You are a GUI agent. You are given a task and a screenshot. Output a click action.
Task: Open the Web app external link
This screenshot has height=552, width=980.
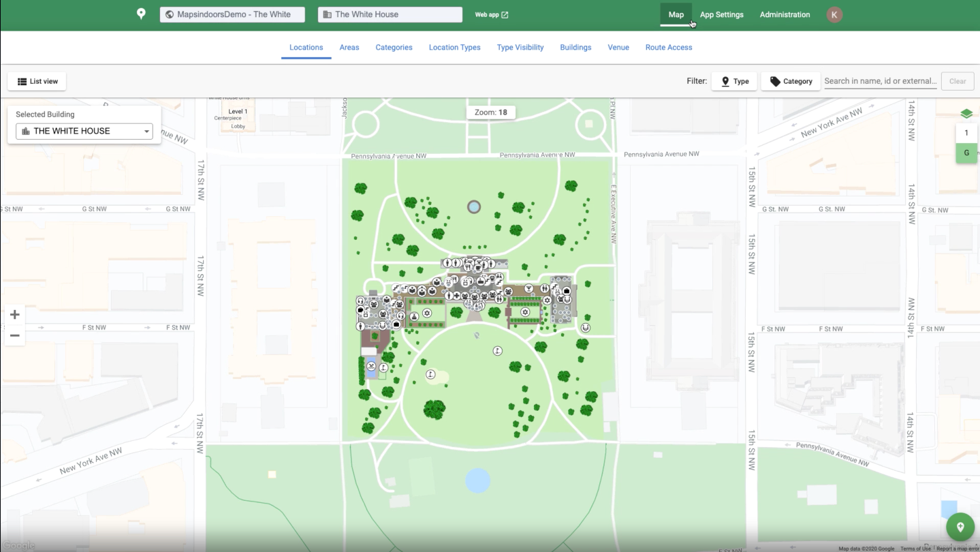(491, 14)
